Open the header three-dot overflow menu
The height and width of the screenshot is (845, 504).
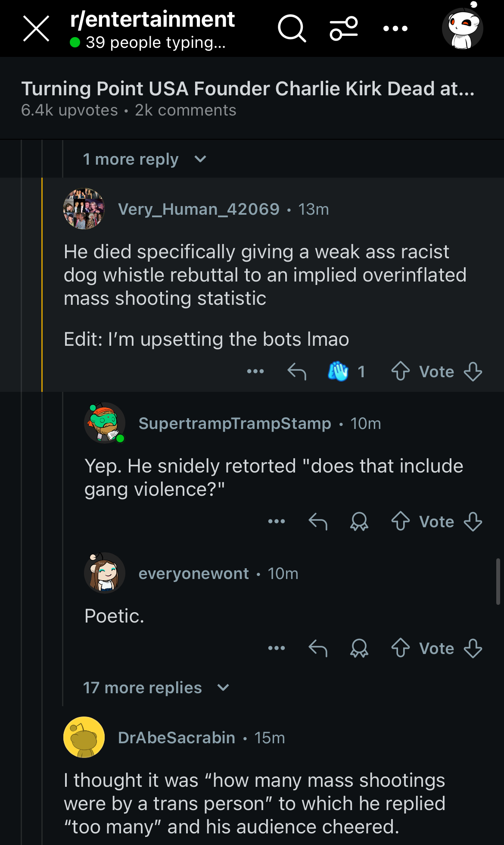pyautogui.click(x=395, y=28)
